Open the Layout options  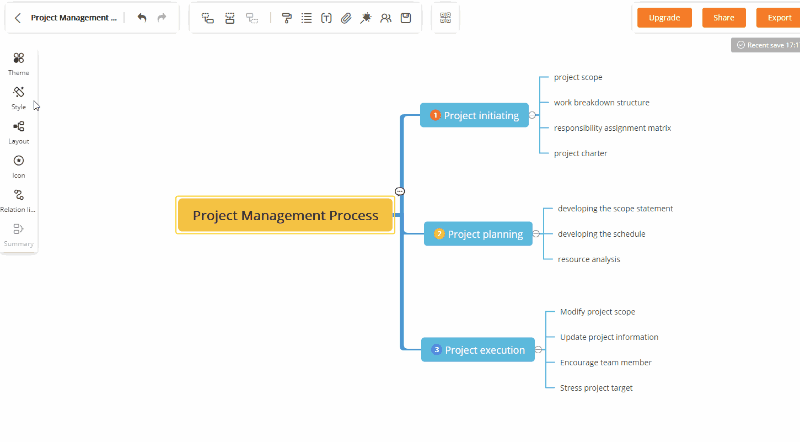point(19,131)
